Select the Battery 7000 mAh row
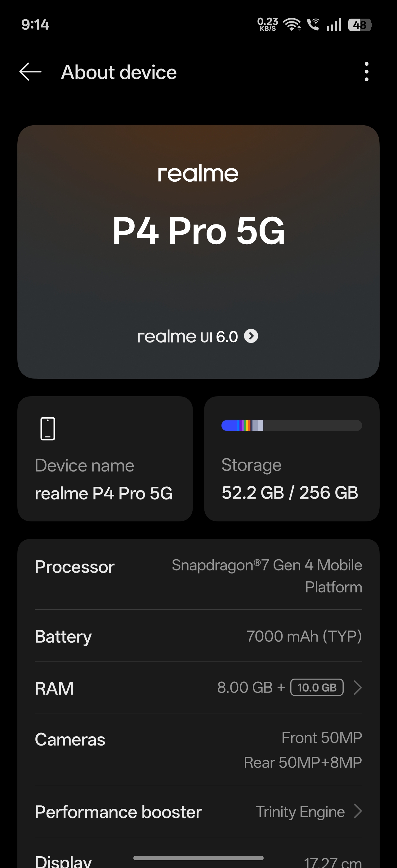 (x=198, y=636)
